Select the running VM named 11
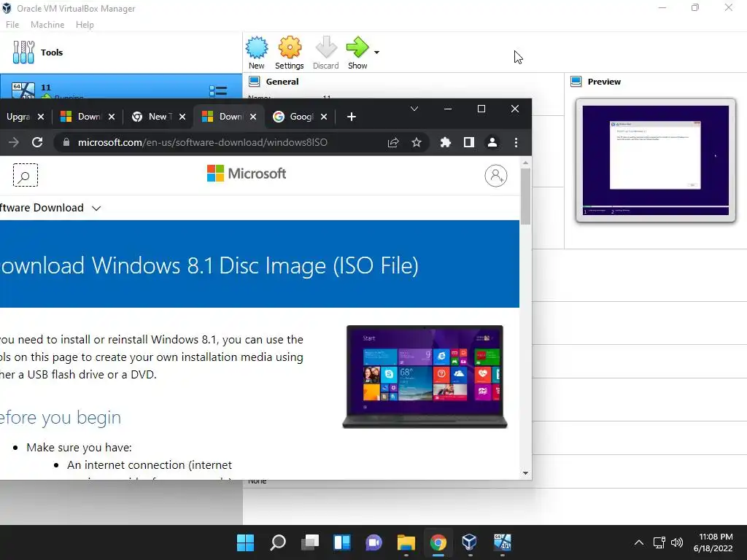The width and height of the screenshot is (747, 560). click(121, 87)
